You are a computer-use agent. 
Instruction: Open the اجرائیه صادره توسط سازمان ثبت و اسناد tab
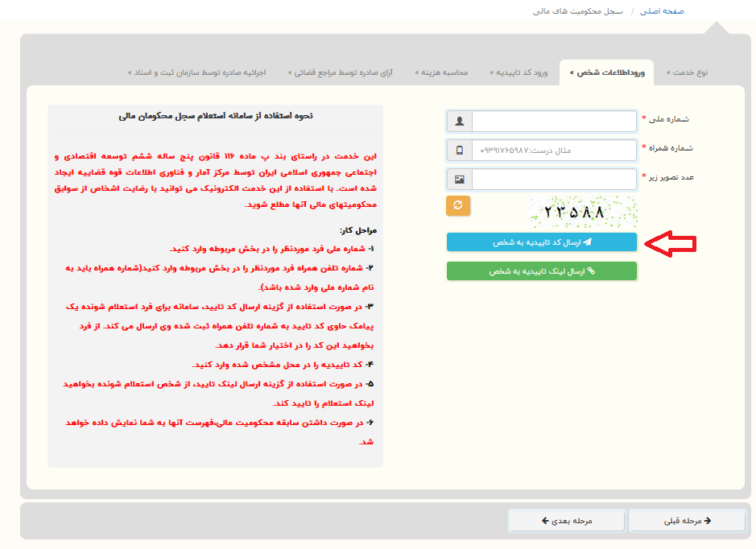point(197,72)
